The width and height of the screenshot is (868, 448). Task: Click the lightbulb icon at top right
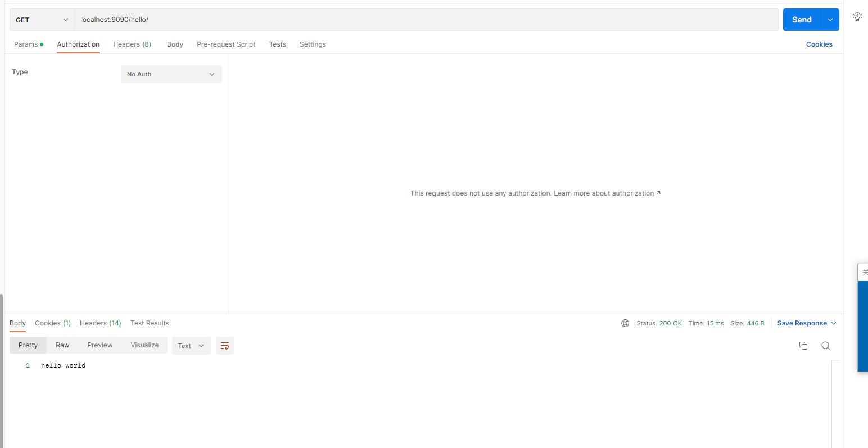(x=857, y=17)
